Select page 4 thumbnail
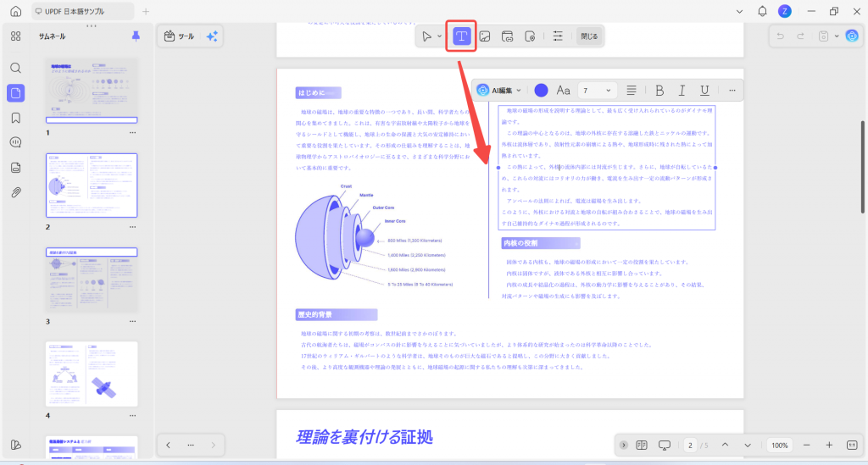The width and height of the screenshot is (868, 465). (x=92, y=374)
